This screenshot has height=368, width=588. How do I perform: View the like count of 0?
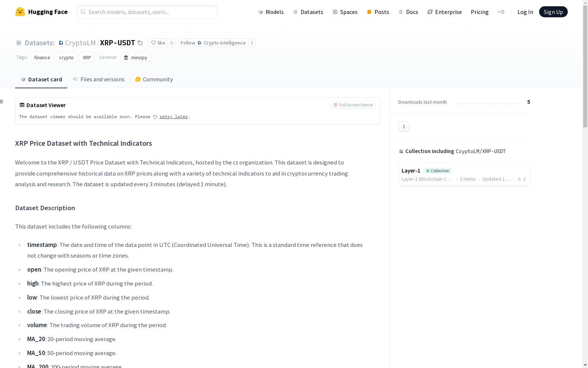(x=171, y=43)
